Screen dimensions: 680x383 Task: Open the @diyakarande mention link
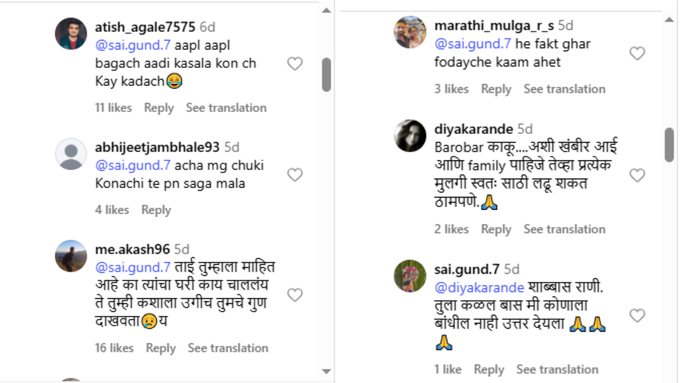pyautogui.click(x=479, y=288)
